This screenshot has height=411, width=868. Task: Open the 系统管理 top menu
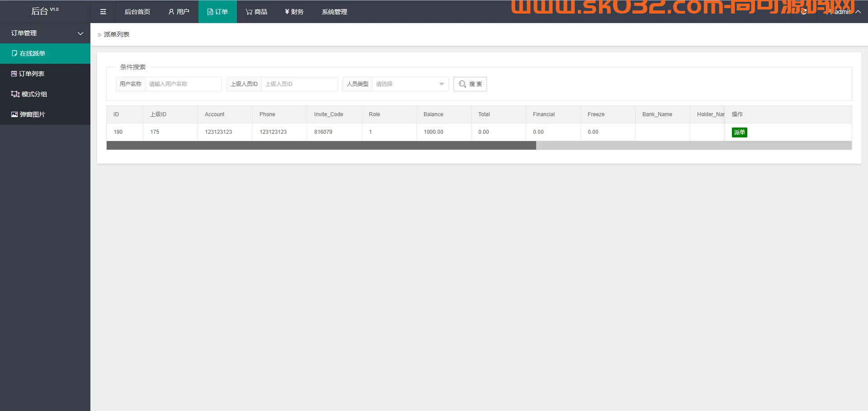[335, 12]
